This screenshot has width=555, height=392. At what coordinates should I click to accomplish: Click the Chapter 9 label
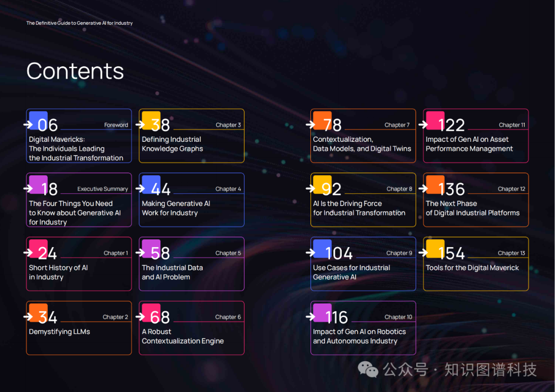point(399,253)
